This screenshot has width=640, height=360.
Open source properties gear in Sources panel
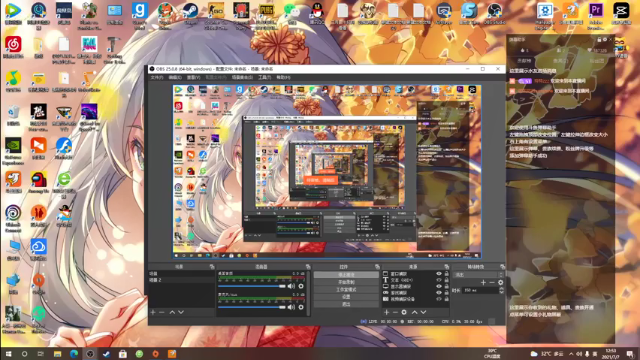tap(404, 312)
